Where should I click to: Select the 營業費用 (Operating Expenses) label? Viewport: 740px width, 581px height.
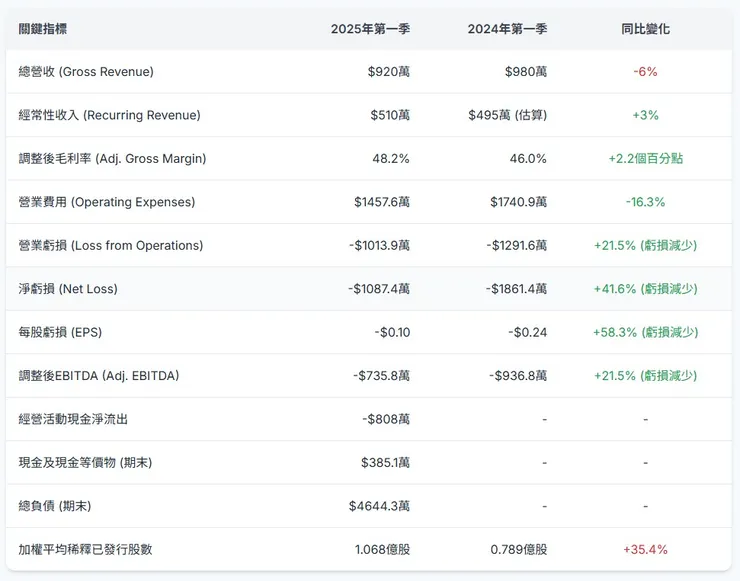pos(107,202)
